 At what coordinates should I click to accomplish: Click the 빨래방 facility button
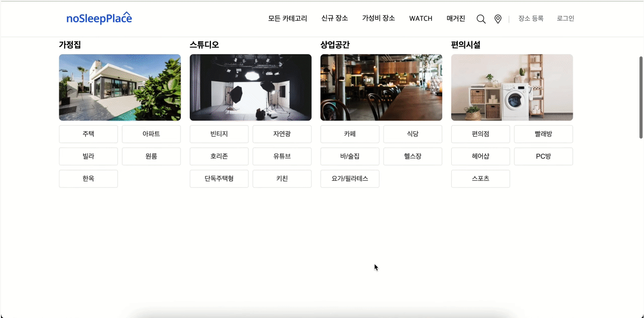544,134
